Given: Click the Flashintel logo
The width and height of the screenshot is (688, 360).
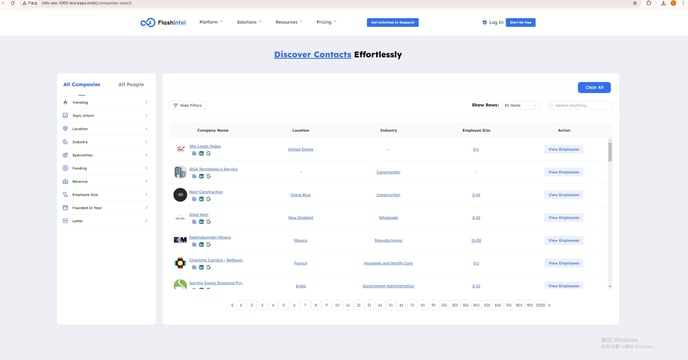Looking at the screenshot, I should click(163, 22).
